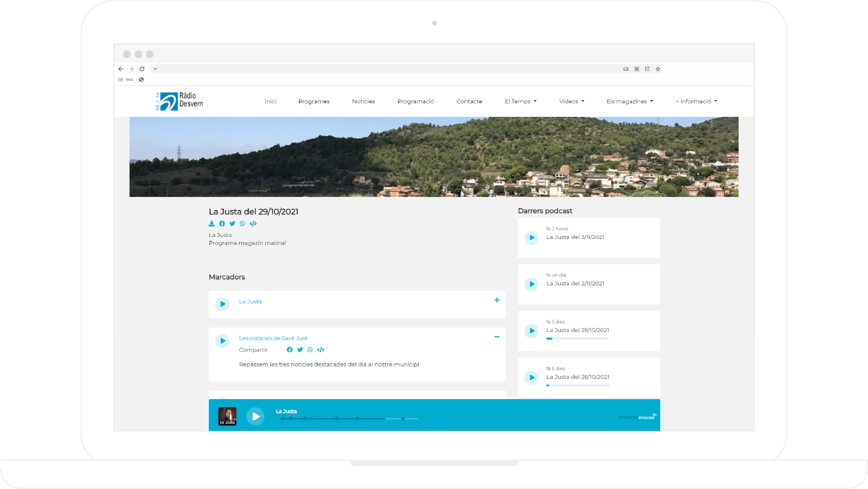Click La Justa thumbnail in player bar
Screen dimensions: 868x489
[x=227, y=417]
